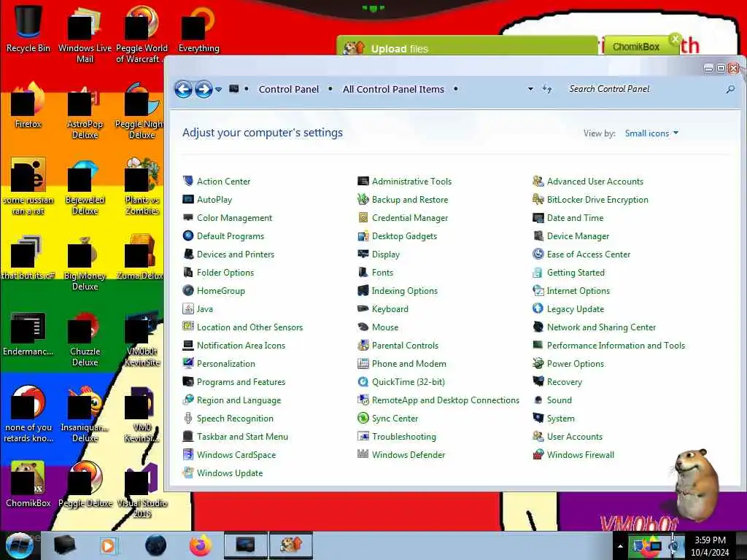Click the ChomikBox taskbar button

point(291,545)
